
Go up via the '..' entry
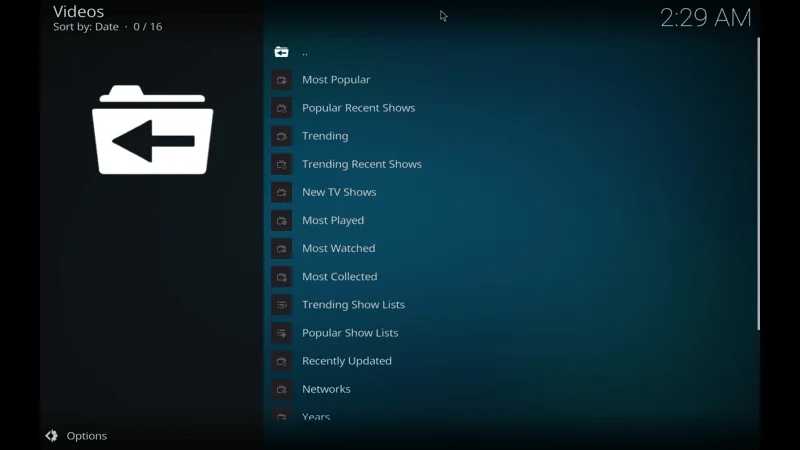pyautogui.click(x=305, y=52)
